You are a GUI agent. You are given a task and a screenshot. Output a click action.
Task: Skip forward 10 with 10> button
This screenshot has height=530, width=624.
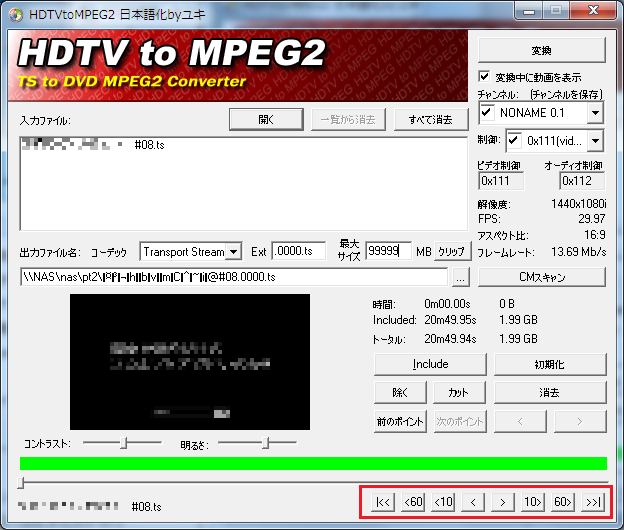[x=533, y=501]
